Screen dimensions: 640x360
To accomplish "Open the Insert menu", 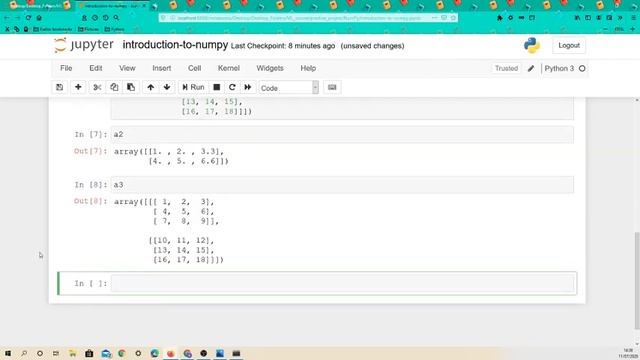I will point(162,68).
